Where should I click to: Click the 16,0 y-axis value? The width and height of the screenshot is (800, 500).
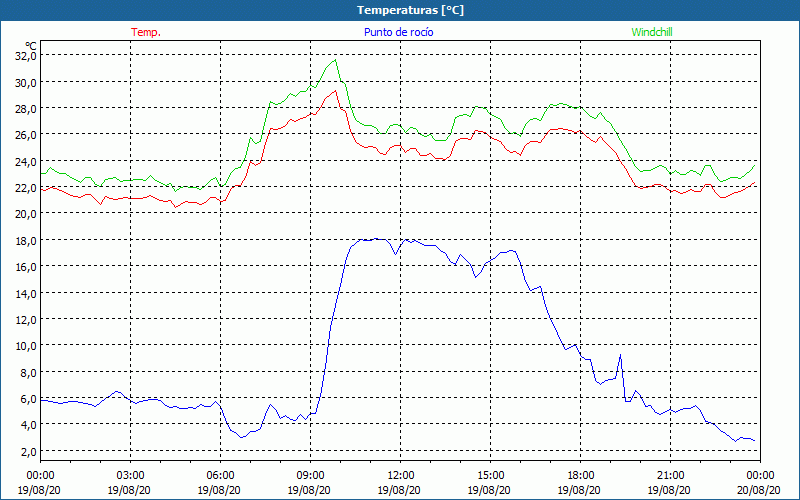tap(26, 267)
